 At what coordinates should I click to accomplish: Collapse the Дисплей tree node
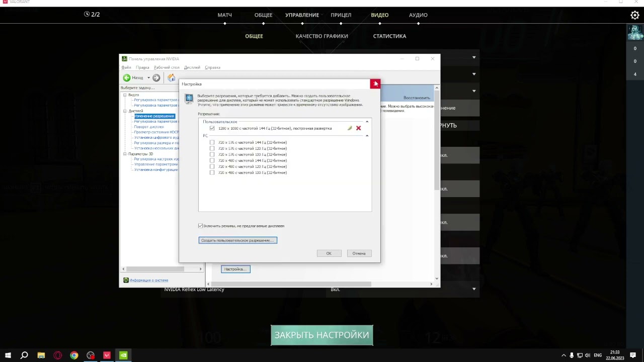[125, 111]
